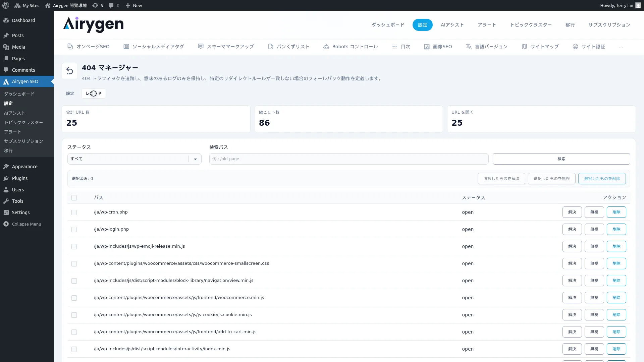Click 削除 for interactivity/index.min.js row
The image size is (644, 362).
pos(616,349)
